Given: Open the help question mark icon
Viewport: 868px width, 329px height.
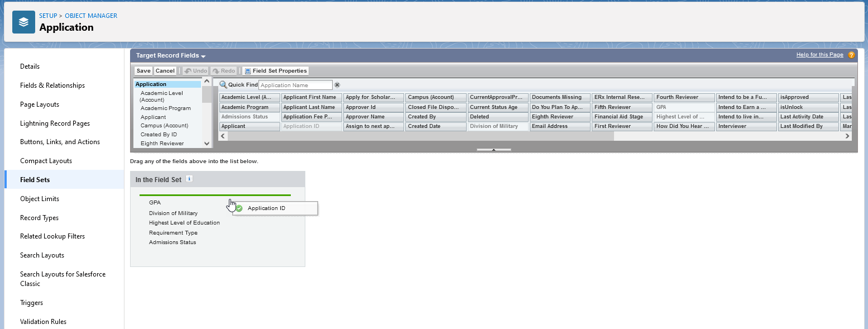Looking at the screenshot, I should point(851,55).
